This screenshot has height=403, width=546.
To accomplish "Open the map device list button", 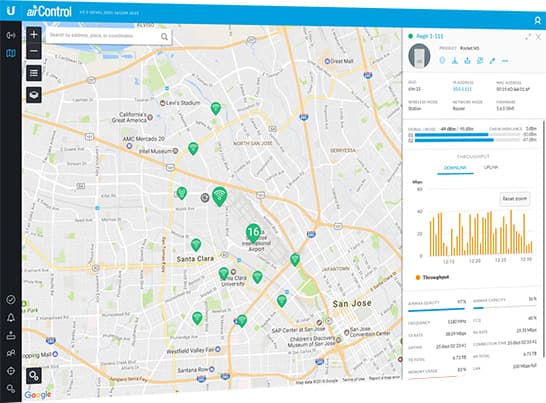I will 34,73.
